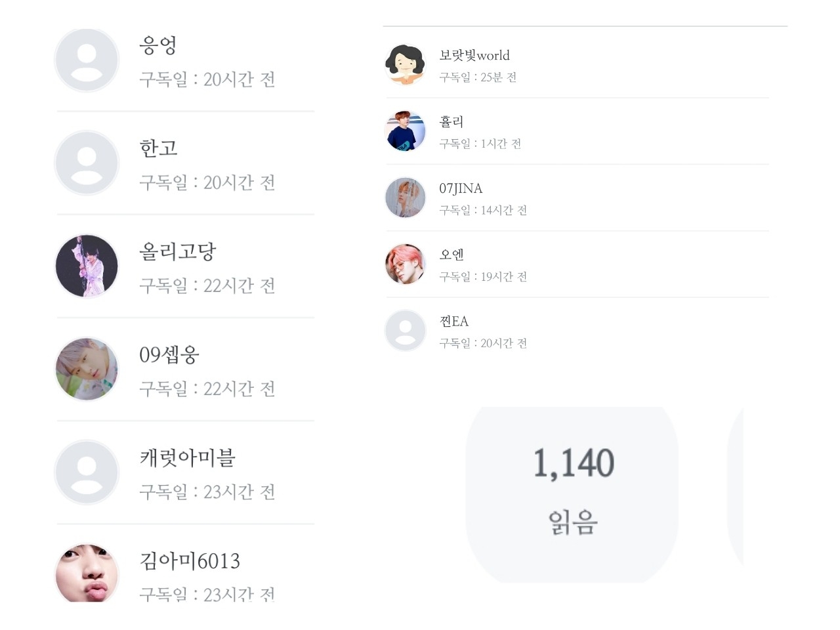Click the 1,140 읽음 stats card
840x630 pixels.
click(572, 492)
